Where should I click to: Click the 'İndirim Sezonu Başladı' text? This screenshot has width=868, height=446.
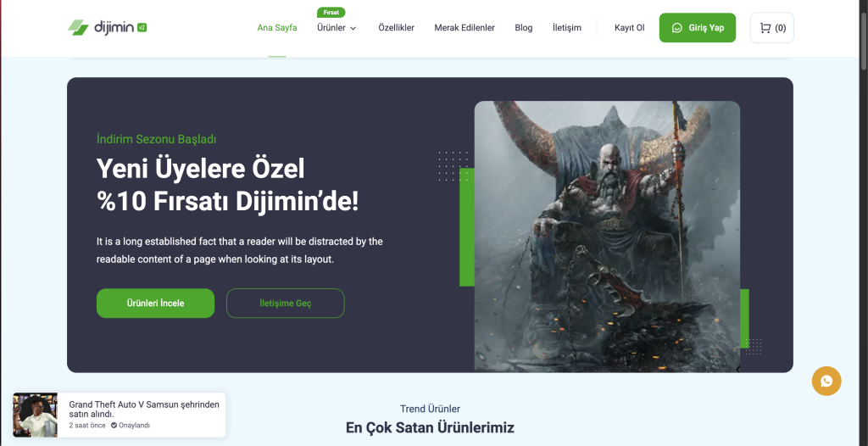[x=156, y=139]
